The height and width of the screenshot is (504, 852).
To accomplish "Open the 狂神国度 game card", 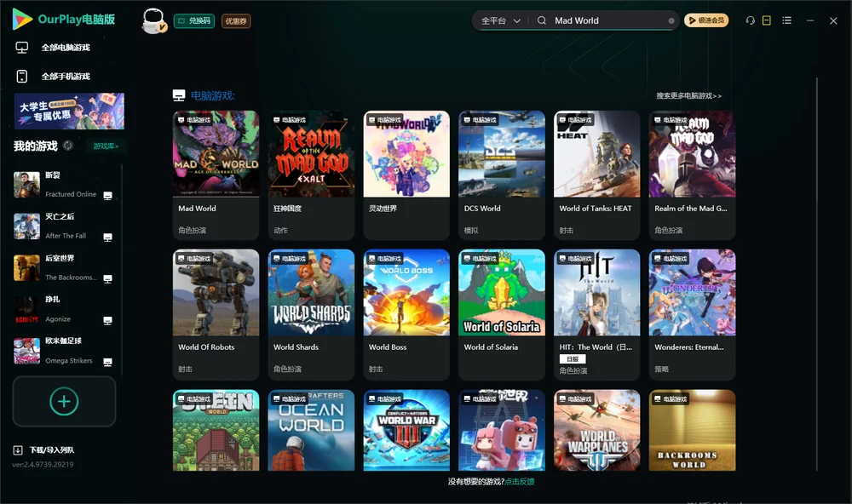I will (311, 175).
